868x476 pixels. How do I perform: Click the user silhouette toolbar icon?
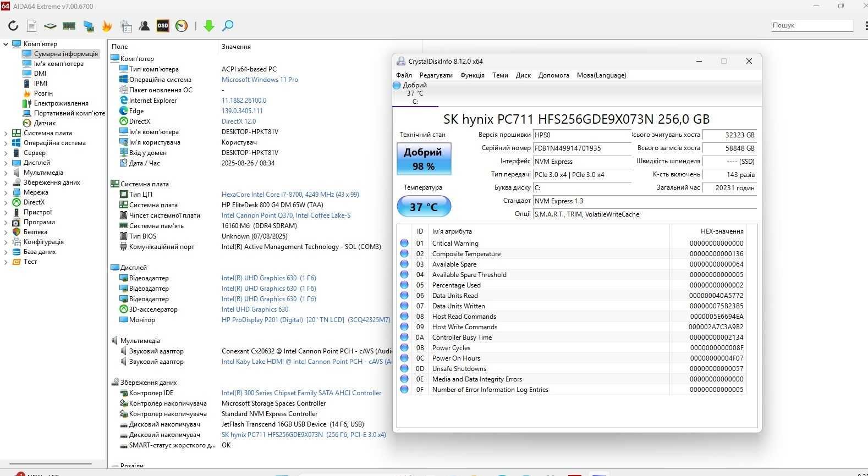tap(144, 26)
